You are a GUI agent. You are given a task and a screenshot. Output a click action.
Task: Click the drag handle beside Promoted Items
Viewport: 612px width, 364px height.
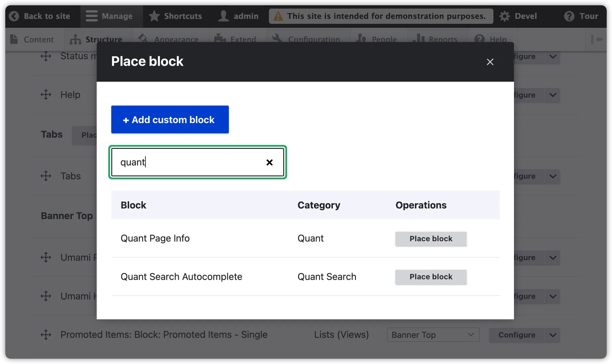[x=46, y=335]
